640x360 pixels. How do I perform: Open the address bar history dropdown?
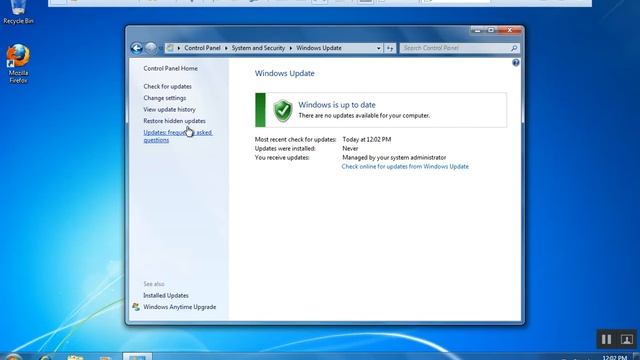[378, 48]
